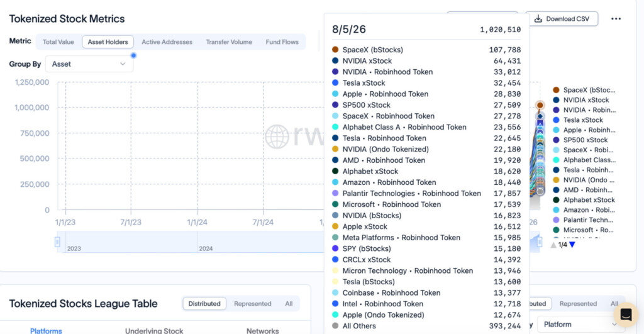
Task: Select Represented in the right panel toggle
Action: [578, 304]
